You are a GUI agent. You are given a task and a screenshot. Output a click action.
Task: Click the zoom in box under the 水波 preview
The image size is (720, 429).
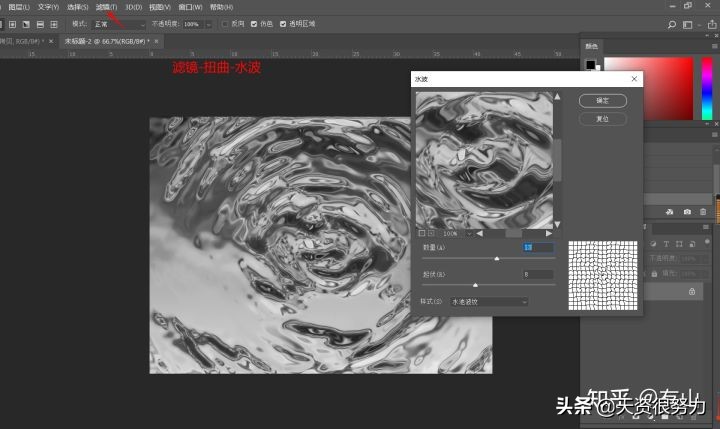click(431, 234)
